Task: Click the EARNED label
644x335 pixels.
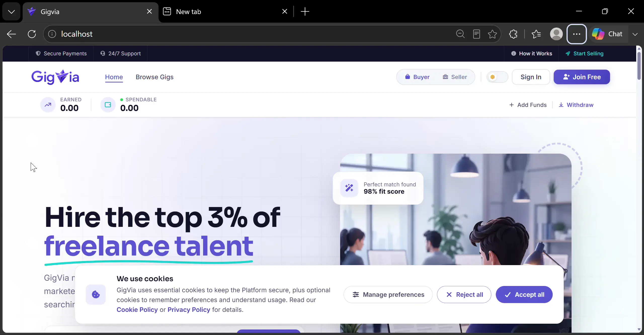Action: 71,100
